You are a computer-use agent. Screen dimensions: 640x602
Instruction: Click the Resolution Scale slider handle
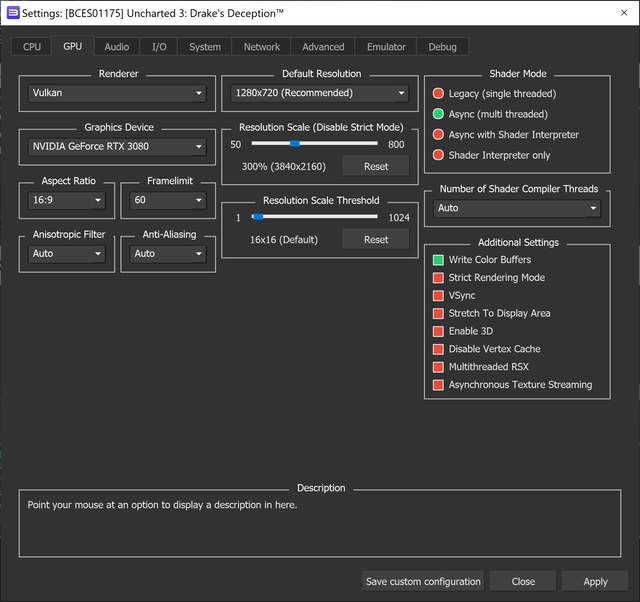(x=295, y=143)
